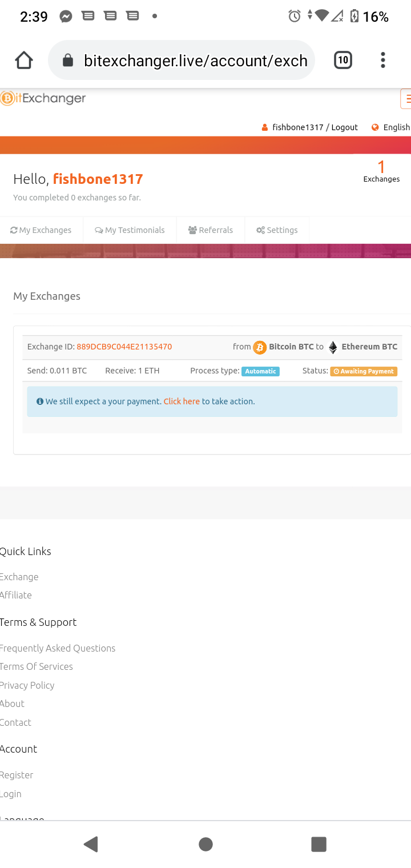Open Frequently Asked Questions in footer
The width and height of the screenshot is (411, 868).
coord(58,648)
